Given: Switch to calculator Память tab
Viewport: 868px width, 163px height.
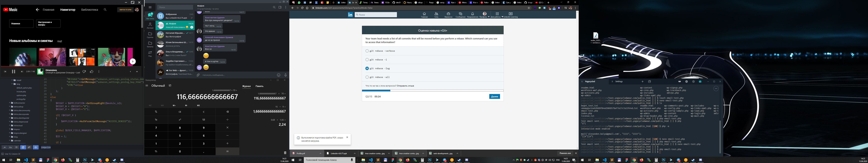Looking at the screenshot, I should 259,86.
